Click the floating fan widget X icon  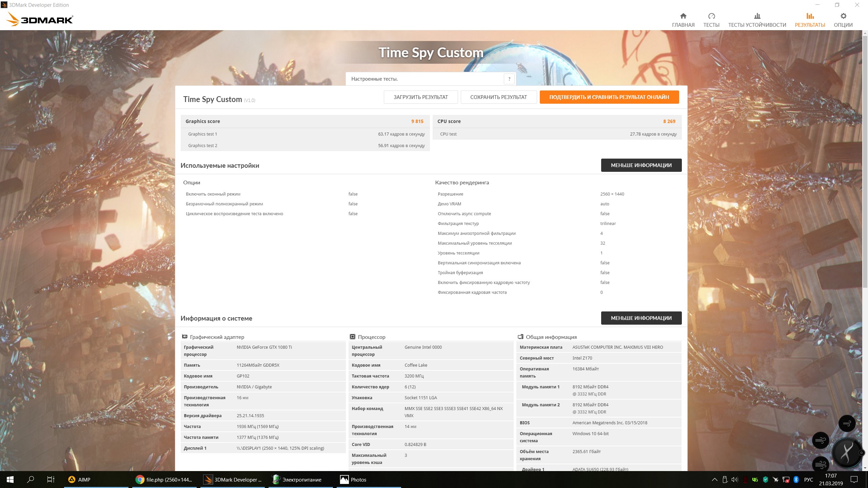pyautogui.click(x=846, y=452)
